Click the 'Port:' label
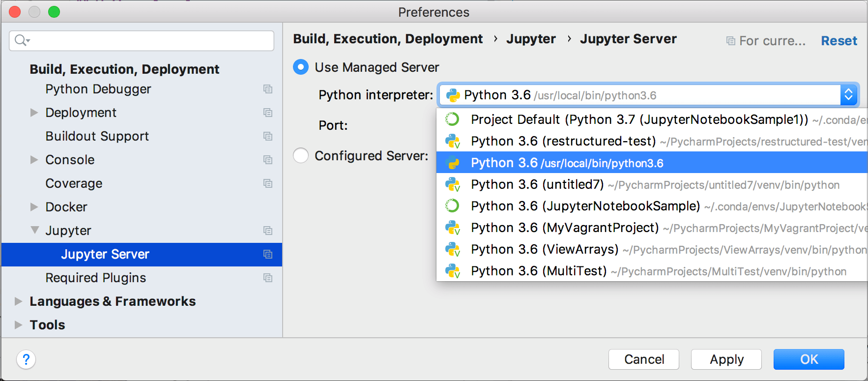The image size is (868, 381). point(333,125)
